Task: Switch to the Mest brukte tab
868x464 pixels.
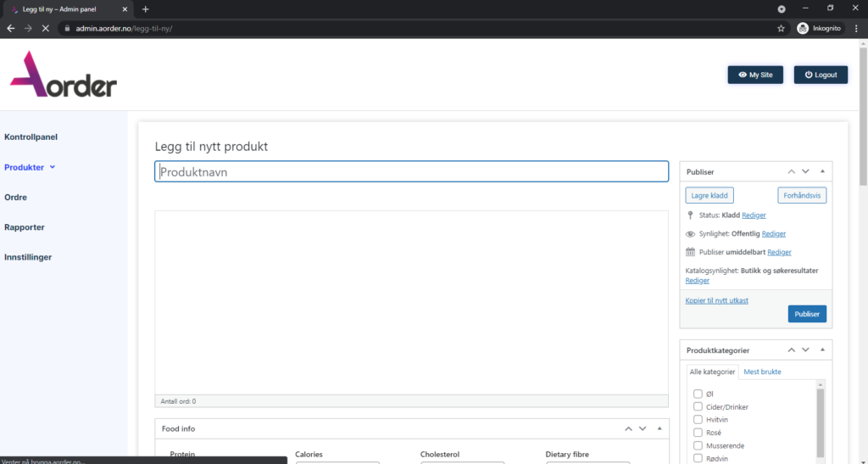Action: click(x=762, y=372)
